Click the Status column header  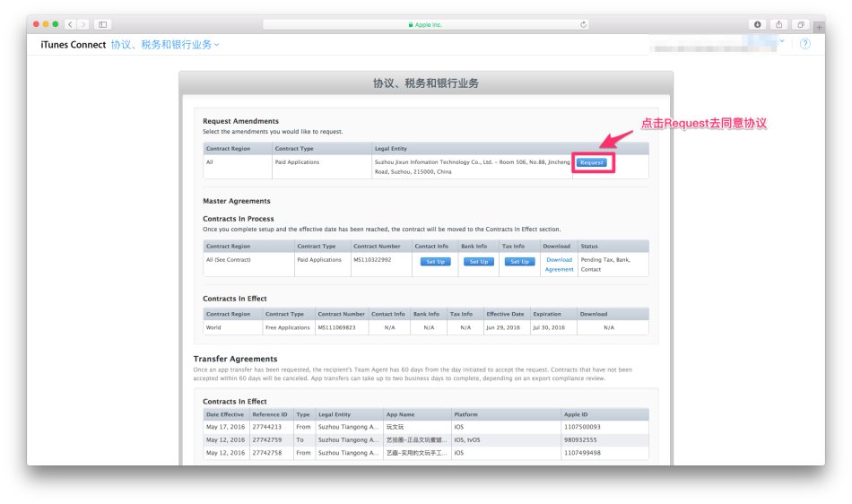pyautogui.click(x=589, y=246)
